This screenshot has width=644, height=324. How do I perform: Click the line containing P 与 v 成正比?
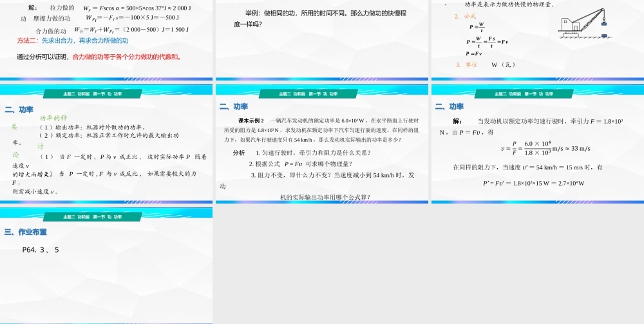123,157
